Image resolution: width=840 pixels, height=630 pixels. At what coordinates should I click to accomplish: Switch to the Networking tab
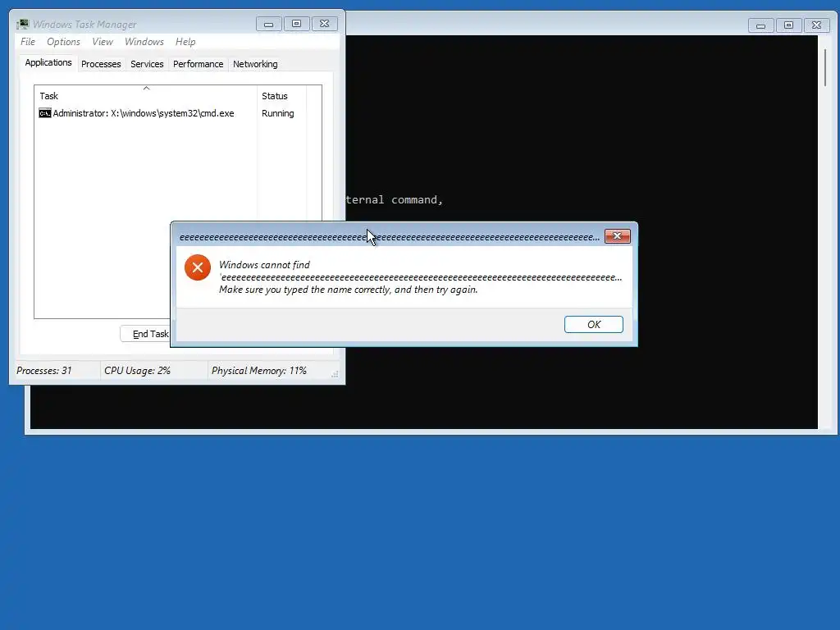click(255, 64)
